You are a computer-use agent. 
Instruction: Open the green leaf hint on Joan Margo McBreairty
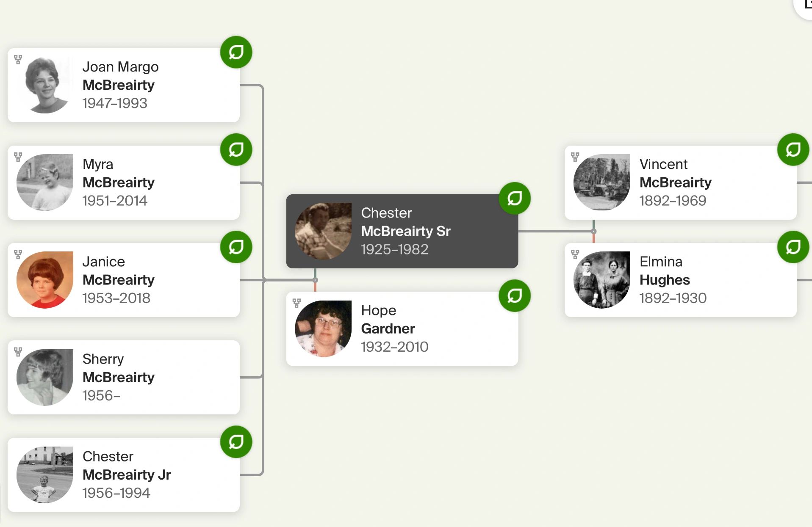click(x=236, y=52)
